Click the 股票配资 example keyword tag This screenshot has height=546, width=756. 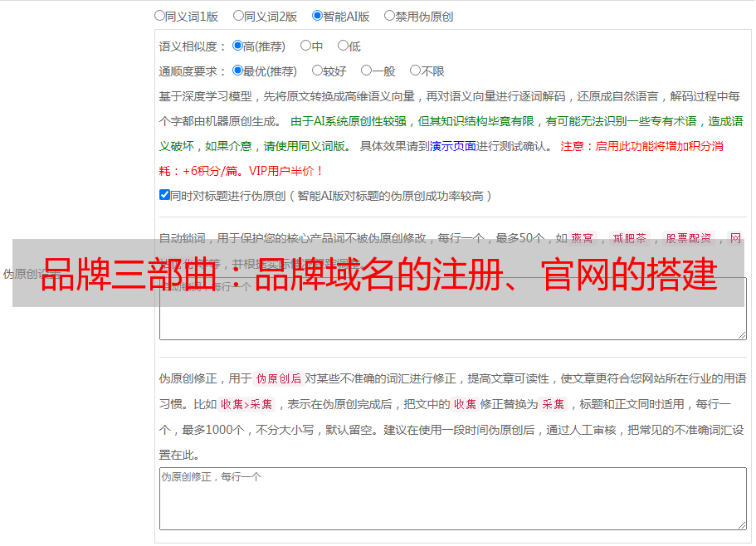tap(688, 238)
